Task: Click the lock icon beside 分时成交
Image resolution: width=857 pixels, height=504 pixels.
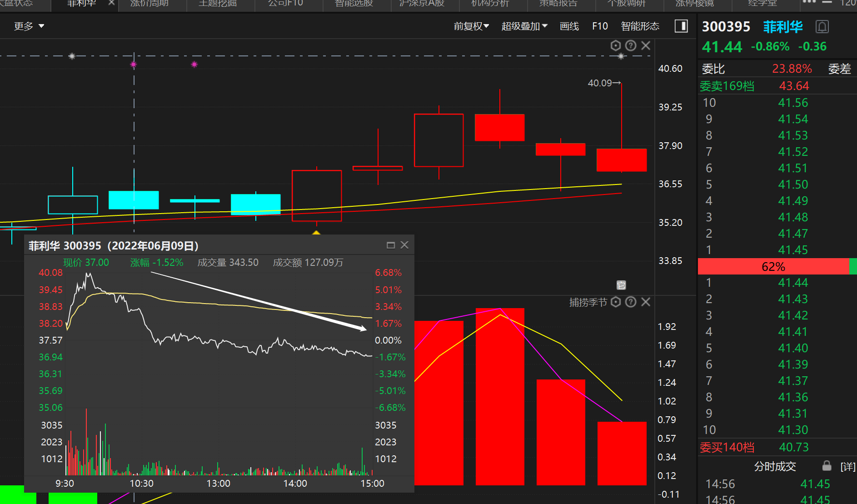Action: point(827,466)
